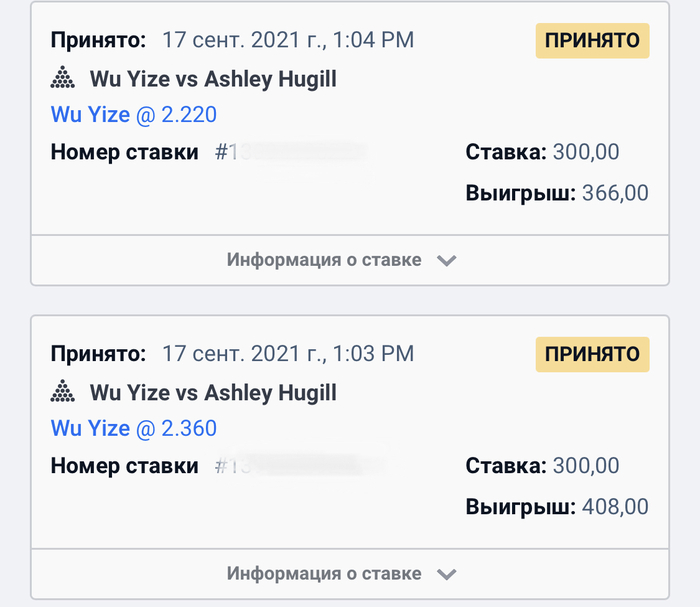
Task: Select the match title in the 1:04 PM bet
Action: click(213, 78)
